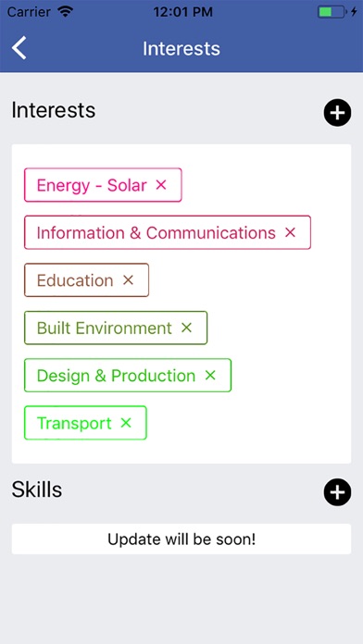Remove Information & Communications tag

click(290, 232)
